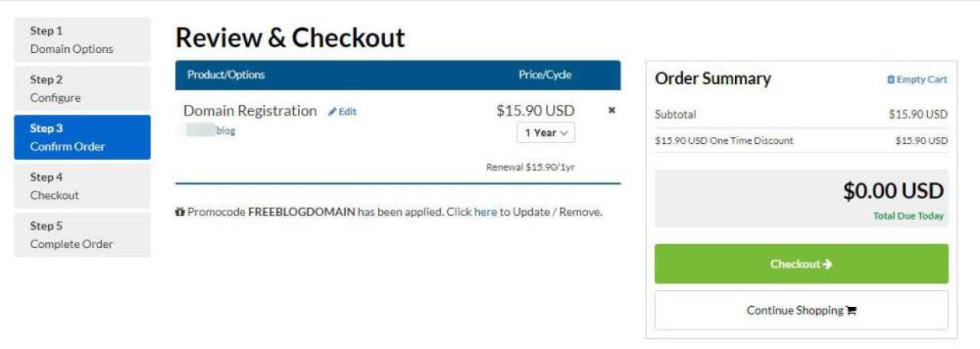Screen dimensions: 980x349
Task: Click the $0.00 USD total due amount
Action: (x=893, y=191)
